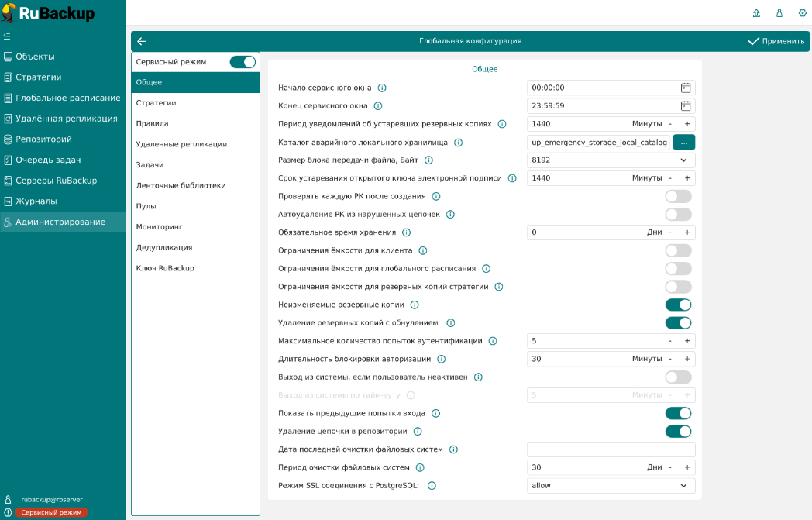
Task: Click info icon next to Неизменяемые резервные копии
Action: [415, 305]
